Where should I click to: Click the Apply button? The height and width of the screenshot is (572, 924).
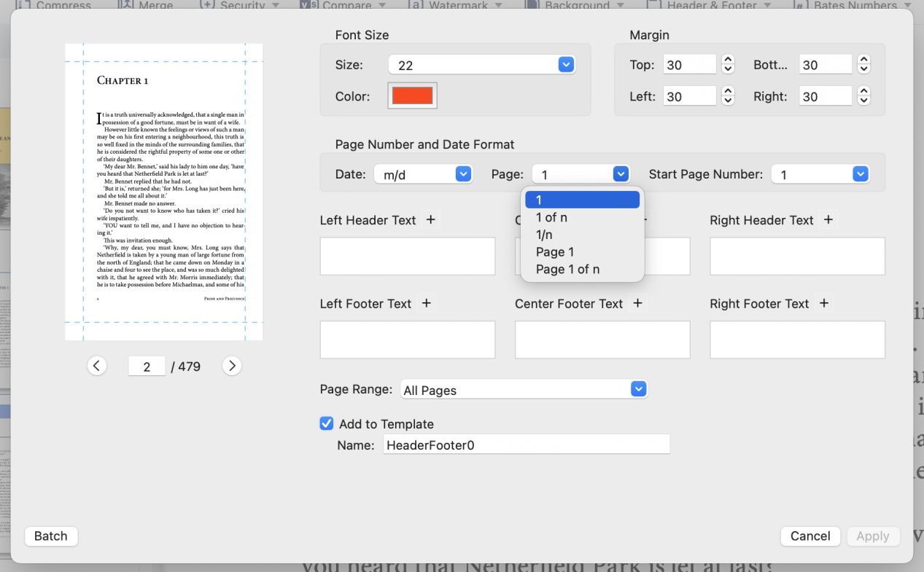(873, 536)
